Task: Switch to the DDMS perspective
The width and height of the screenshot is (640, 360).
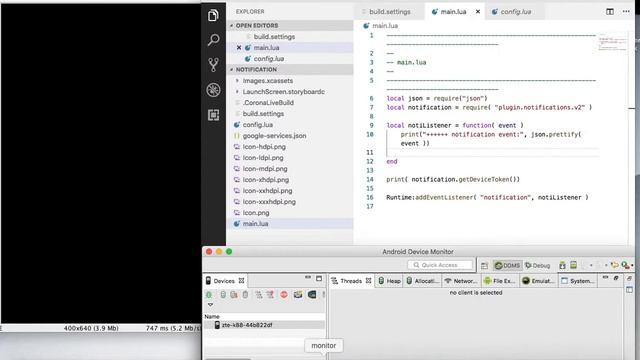Action: pos(507,266)
